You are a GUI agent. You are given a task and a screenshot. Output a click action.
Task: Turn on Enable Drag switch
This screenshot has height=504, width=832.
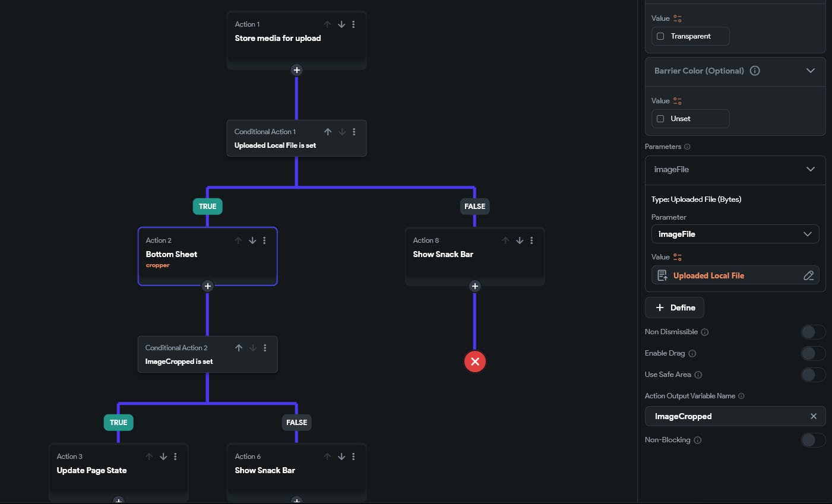pyautogui.click(x=812, y=353)
